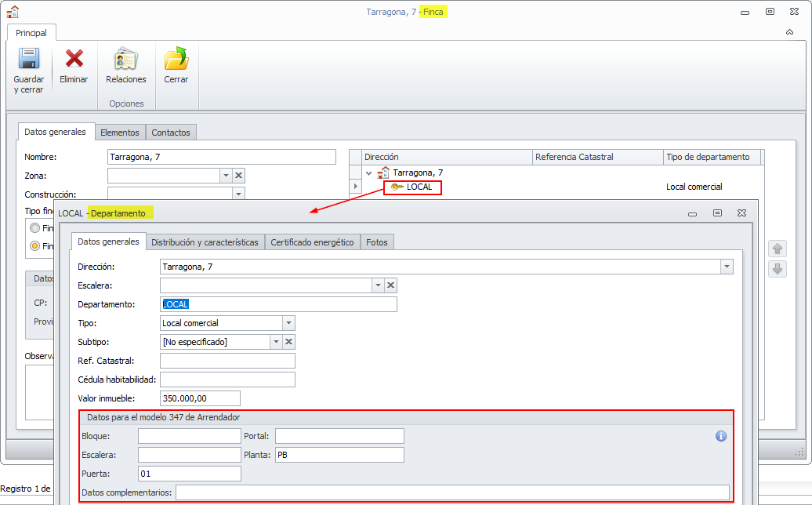Click the key icon next to LOCAL
This screenshot has width=812, height=505.
coord(397,187)
